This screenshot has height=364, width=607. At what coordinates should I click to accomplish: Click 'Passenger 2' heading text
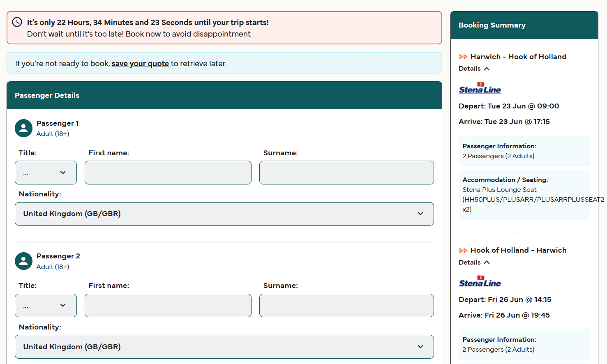[x=58, y=256]
